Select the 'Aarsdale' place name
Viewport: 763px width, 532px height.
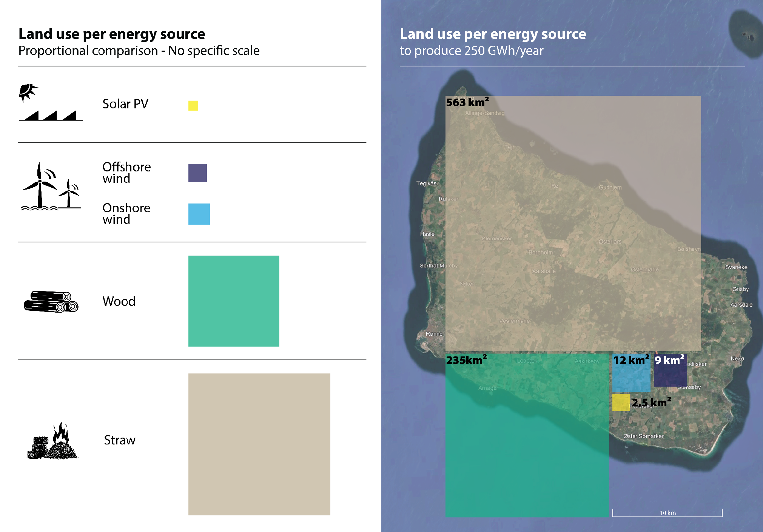[741, 305]
